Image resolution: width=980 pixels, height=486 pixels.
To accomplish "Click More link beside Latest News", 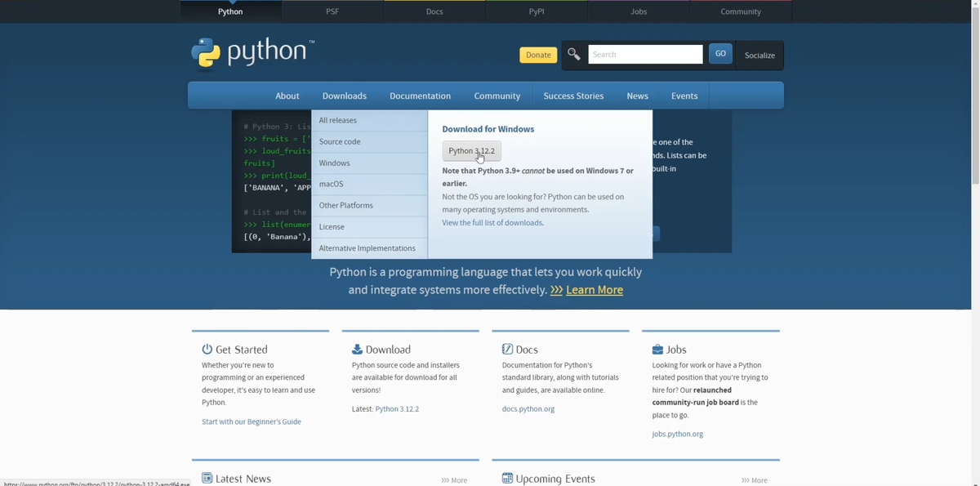I will pyautogui.click(x=454, y=480).
